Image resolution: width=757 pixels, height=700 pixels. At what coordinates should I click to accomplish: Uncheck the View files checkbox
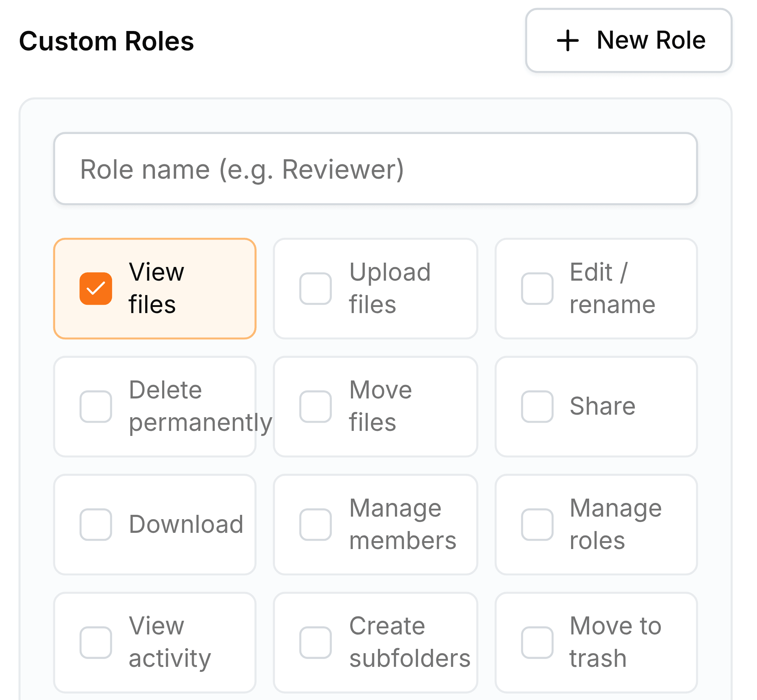click(95, 288)
